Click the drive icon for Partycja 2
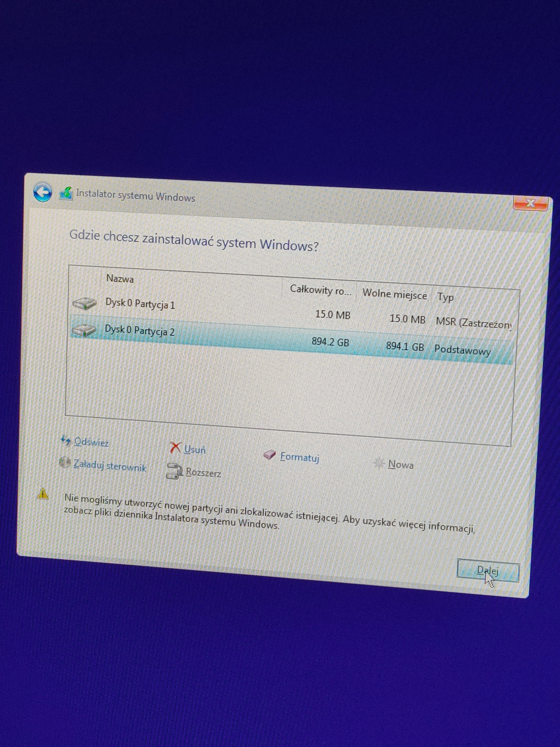Screen dimensions: 560x747 tap(83, 330)
